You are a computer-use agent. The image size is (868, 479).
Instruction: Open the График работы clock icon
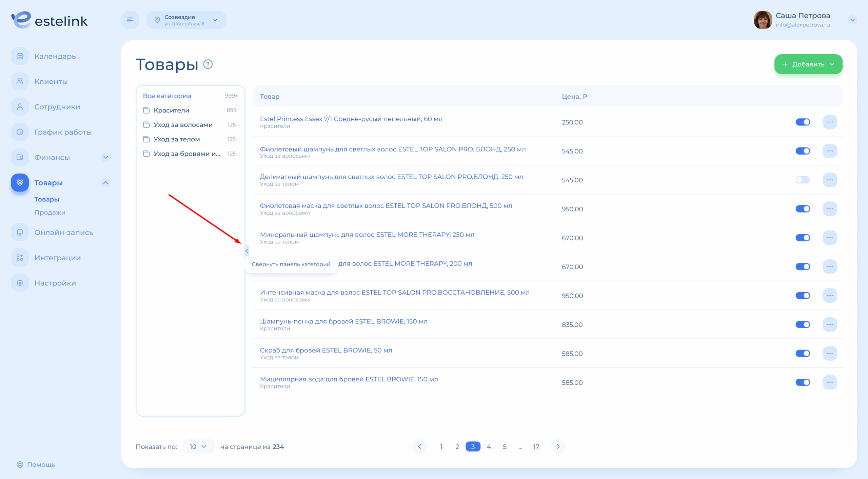[x=20, y=132]
